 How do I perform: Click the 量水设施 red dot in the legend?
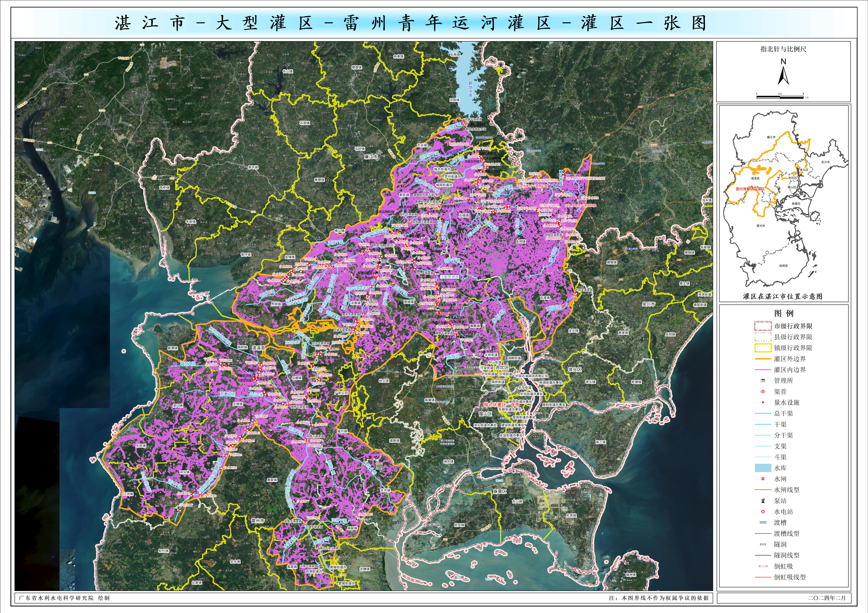[763, 402]
